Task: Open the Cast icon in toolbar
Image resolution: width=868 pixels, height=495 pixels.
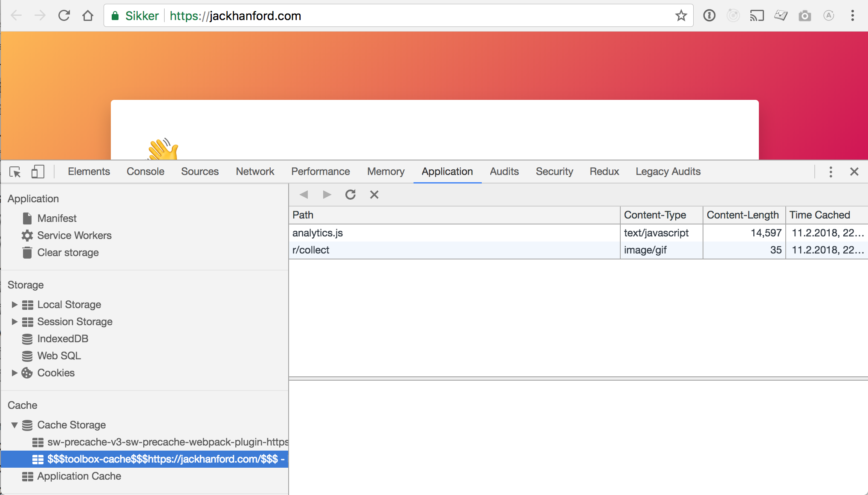Action: tap(757, 15)
